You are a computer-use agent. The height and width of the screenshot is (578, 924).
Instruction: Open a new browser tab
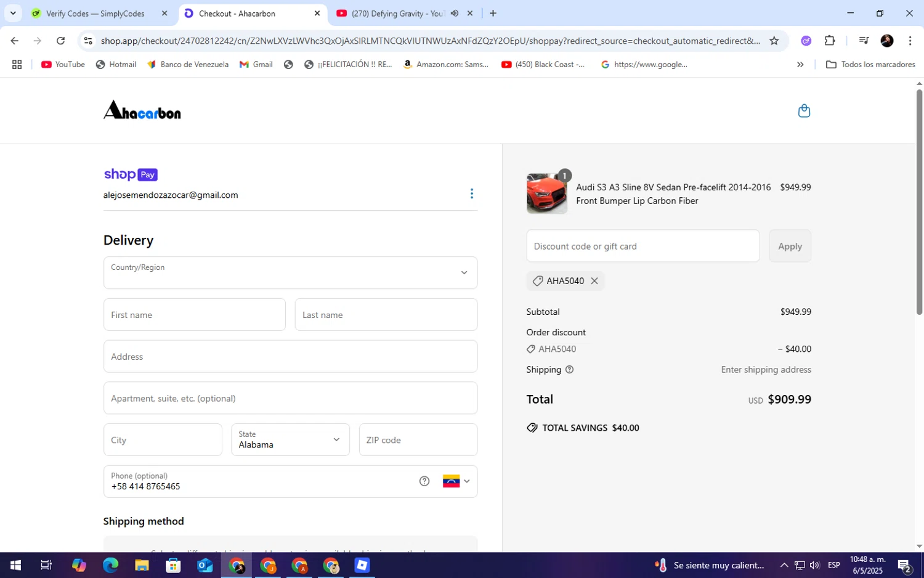493,14
